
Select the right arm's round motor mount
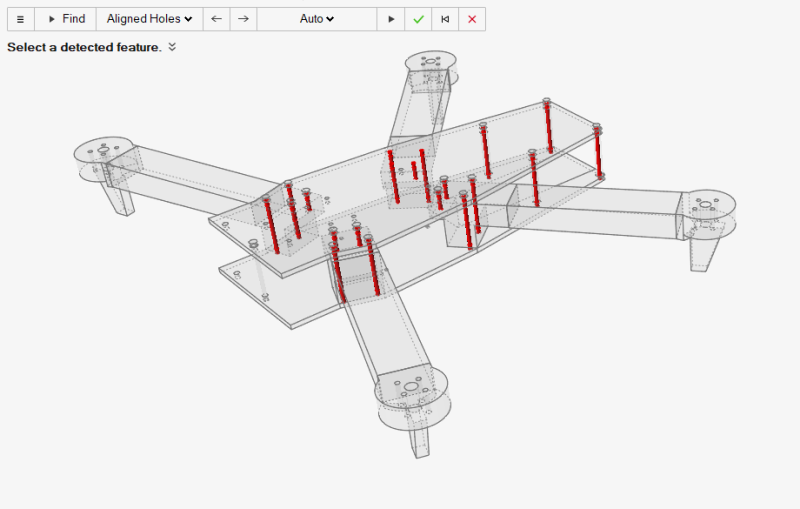(708, 205)
